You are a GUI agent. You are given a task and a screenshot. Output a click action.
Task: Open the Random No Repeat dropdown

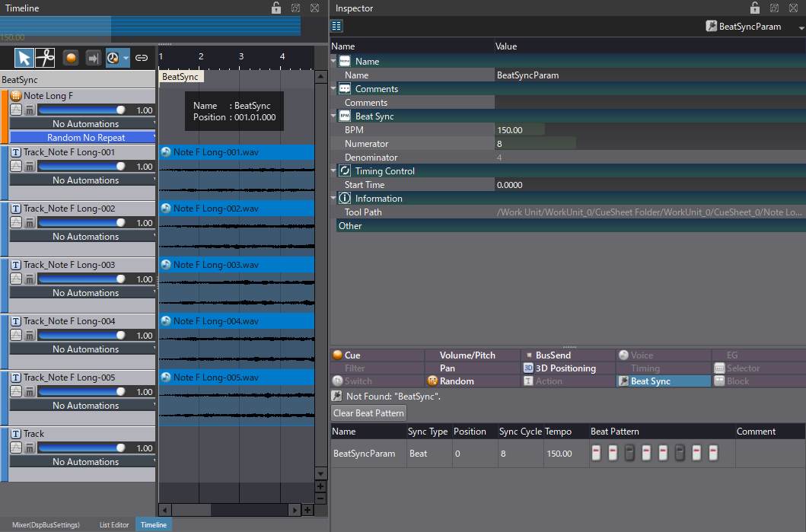tap(83, 137)
